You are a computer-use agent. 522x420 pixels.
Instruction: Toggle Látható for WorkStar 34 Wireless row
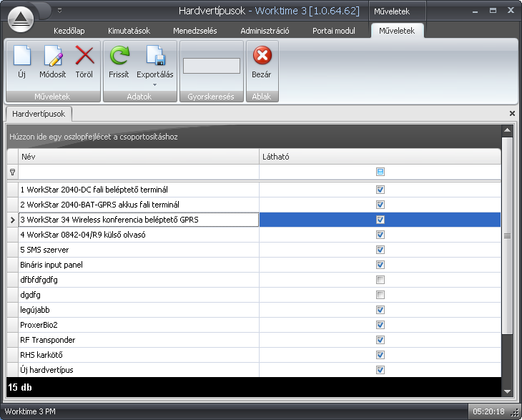380,220
